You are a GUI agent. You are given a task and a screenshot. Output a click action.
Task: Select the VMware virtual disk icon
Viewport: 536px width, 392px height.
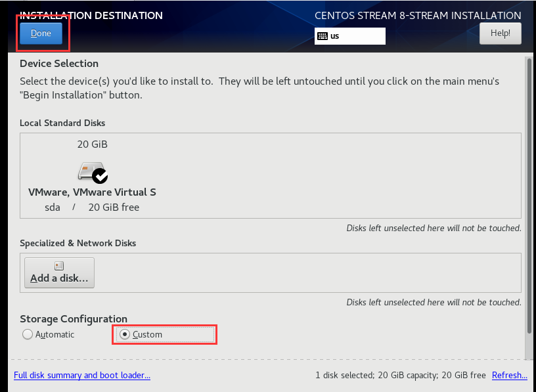93,173
